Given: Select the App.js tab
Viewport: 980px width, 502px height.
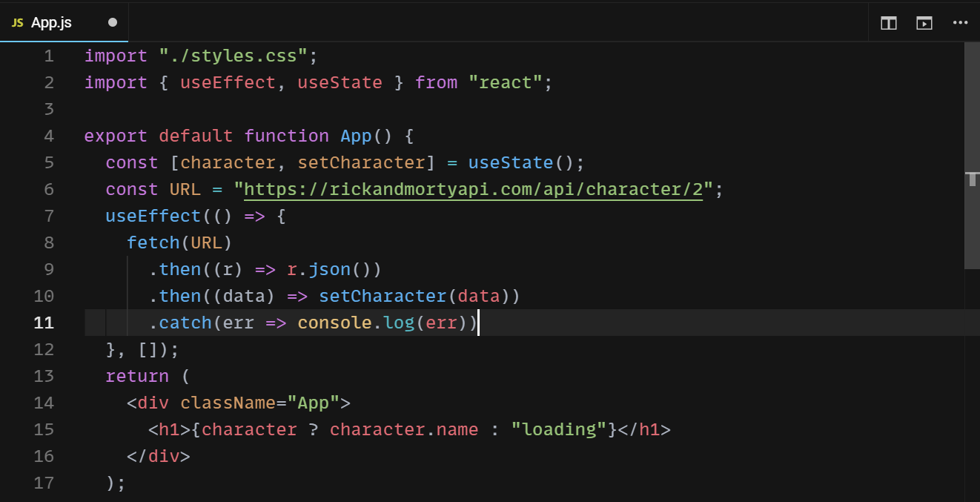Looking at the screenshot, I should pos(50,22).
